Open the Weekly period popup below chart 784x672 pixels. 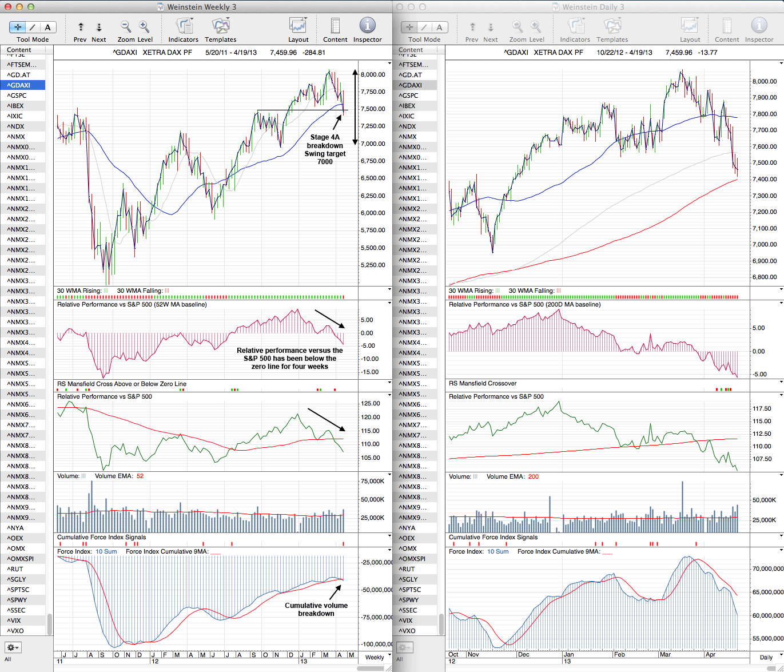click(x=375, y=657)
